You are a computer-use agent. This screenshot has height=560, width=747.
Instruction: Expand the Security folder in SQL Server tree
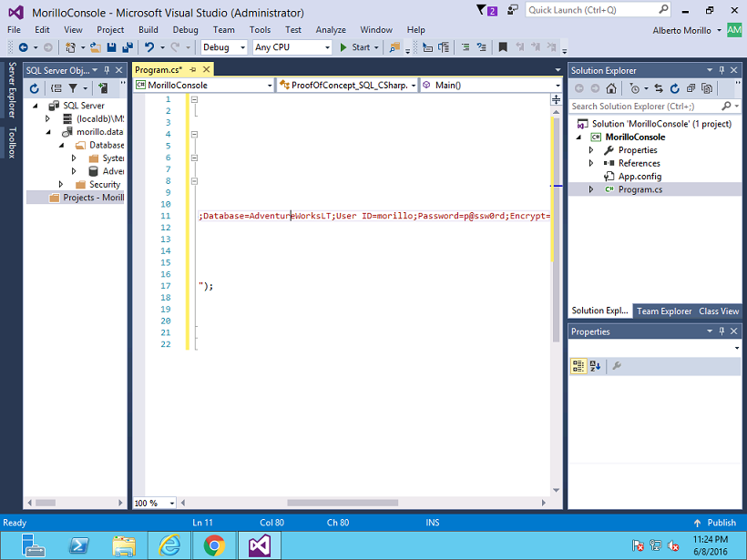point(60,184)
